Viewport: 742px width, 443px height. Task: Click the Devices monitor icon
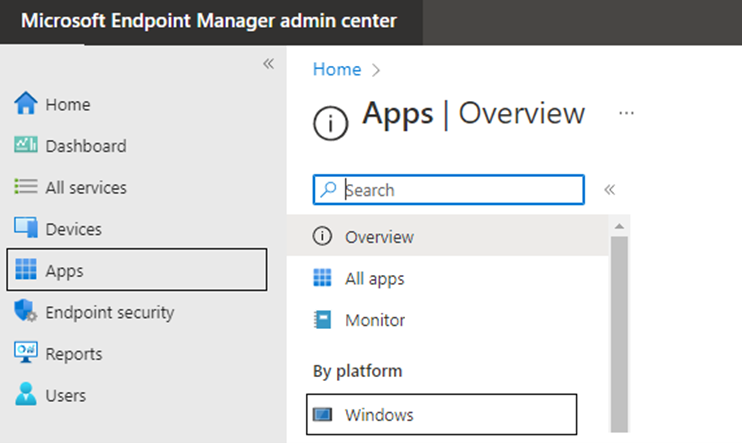coord(26,228)
